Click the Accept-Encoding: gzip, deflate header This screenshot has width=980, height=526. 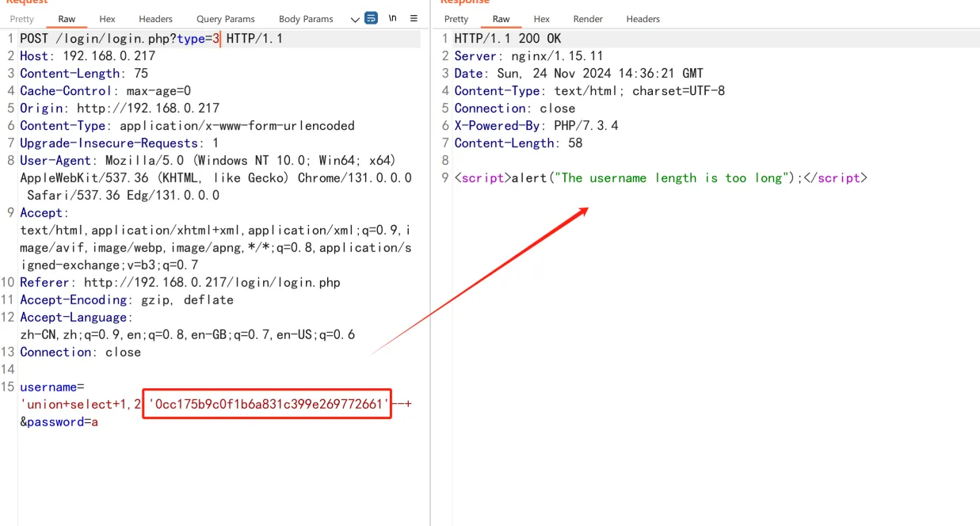pos(127,300)
